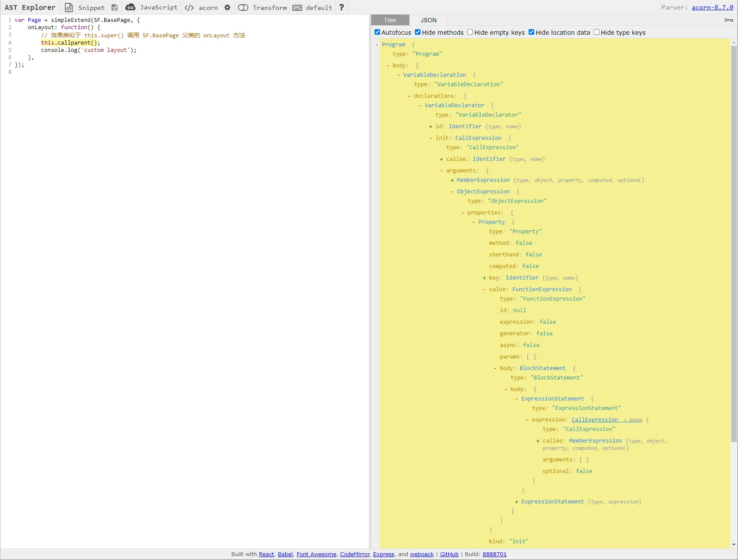Collapse the properties array

463,213
